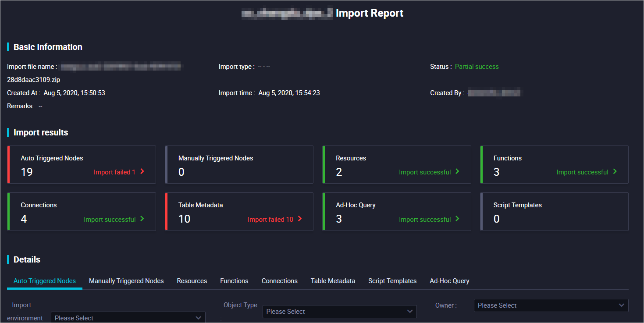Click the Import failed 10 link
The width and height of the screenshot is (644, 323).
click(x=270, y=220)
